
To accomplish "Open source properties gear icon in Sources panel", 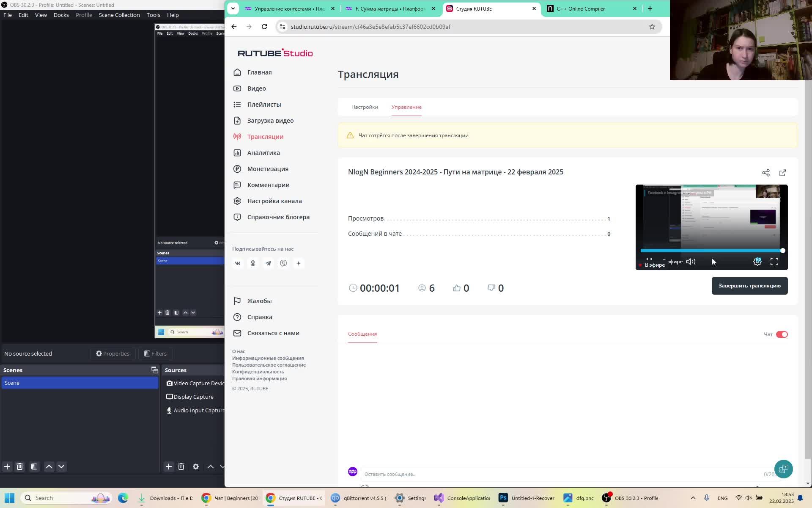I will [x=195, y=467].
